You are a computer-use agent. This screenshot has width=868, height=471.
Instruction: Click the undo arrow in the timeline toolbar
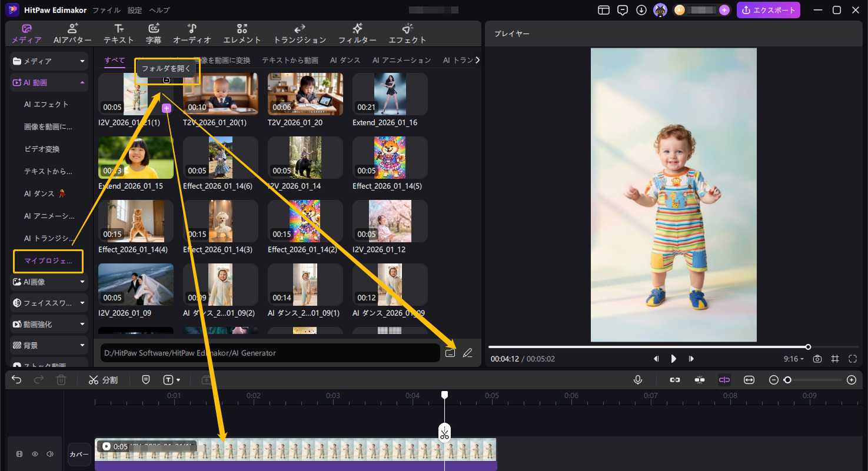16,380
